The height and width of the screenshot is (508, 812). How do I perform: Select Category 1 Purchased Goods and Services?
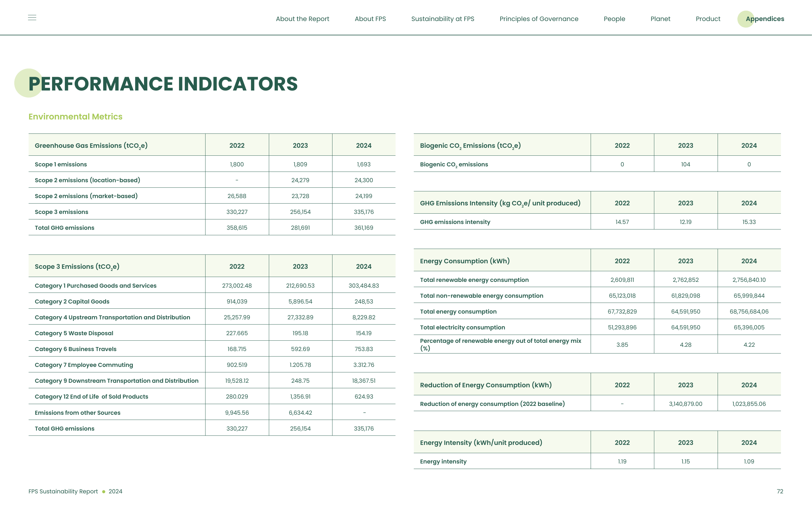96,286
